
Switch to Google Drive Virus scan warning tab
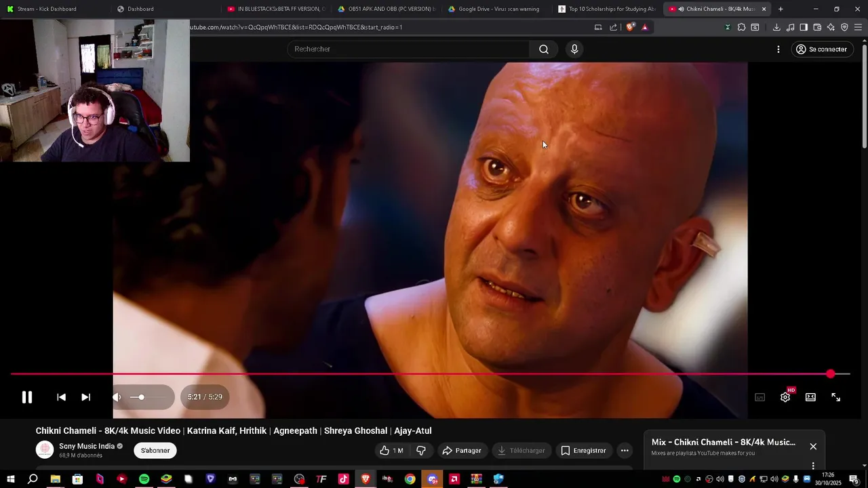[497, 9]
